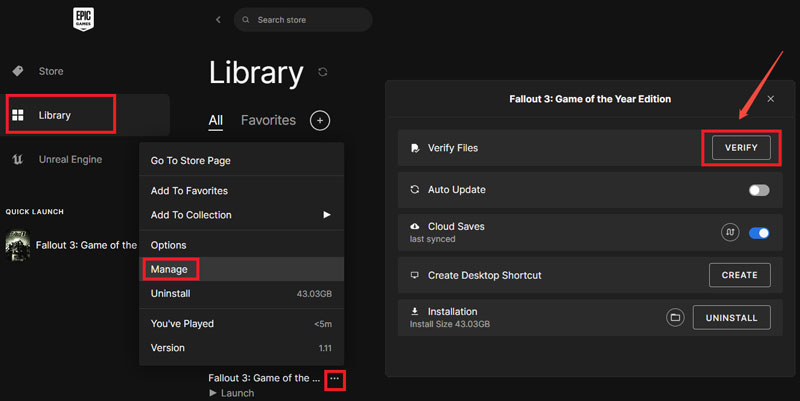800x401 pixels.
Task: Click the Unreal Engine logo icon
Action: (x=17, y=159)
